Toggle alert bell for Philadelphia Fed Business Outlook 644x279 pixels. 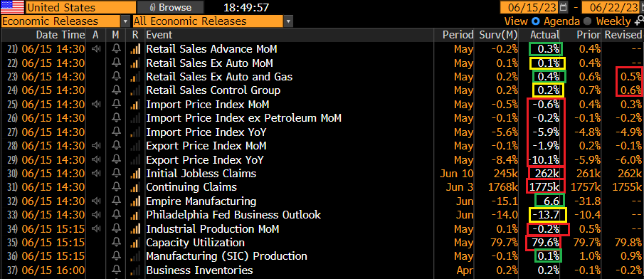coord(116,216)
